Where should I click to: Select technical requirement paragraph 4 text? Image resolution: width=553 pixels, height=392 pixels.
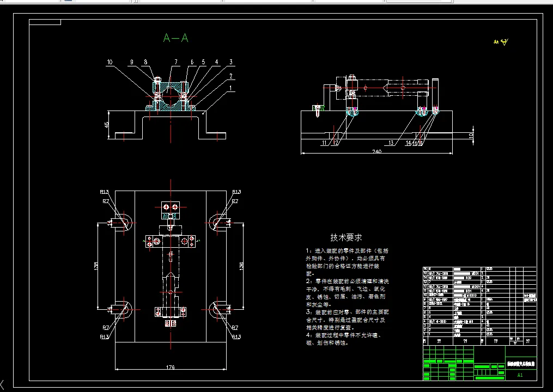tap(344, 339)
